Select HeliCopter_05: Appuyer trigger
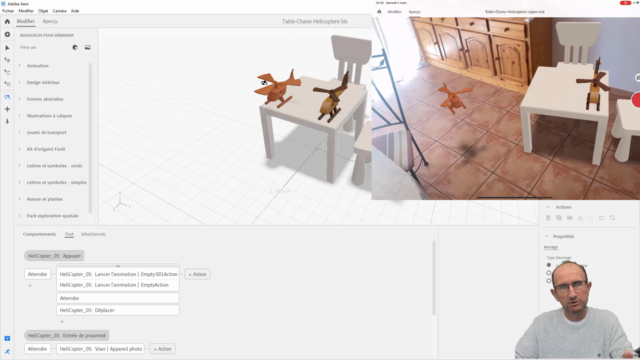The image size is (640, 360). [54, 256]
